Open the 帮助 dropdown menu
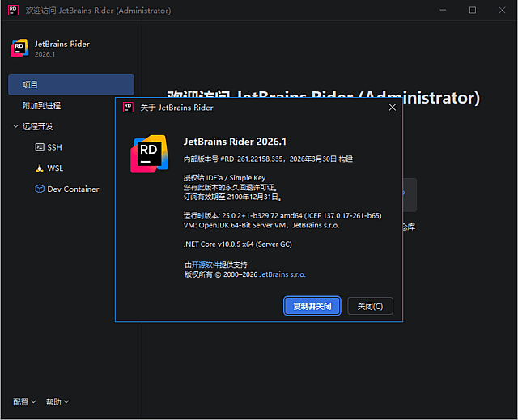The image size is (518, 420). [57, 402]
